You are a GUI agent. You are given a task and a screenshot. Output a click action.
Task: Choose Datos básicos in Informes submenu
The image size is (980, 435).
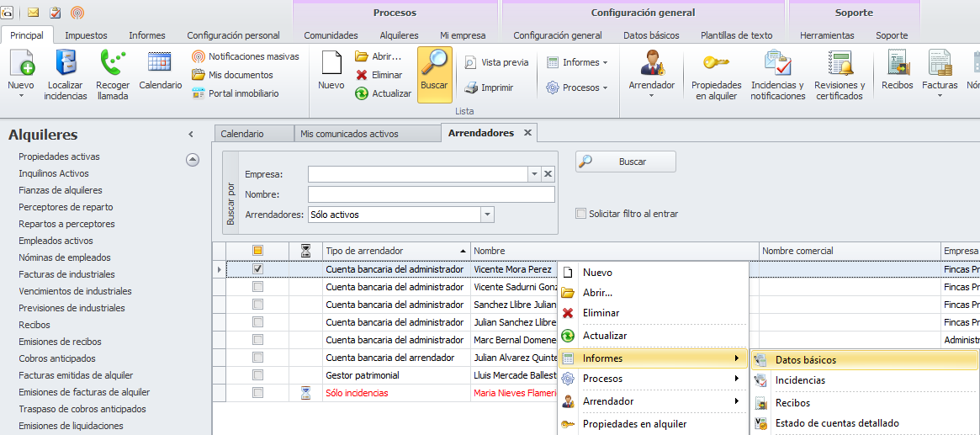[x=865, y=360]
